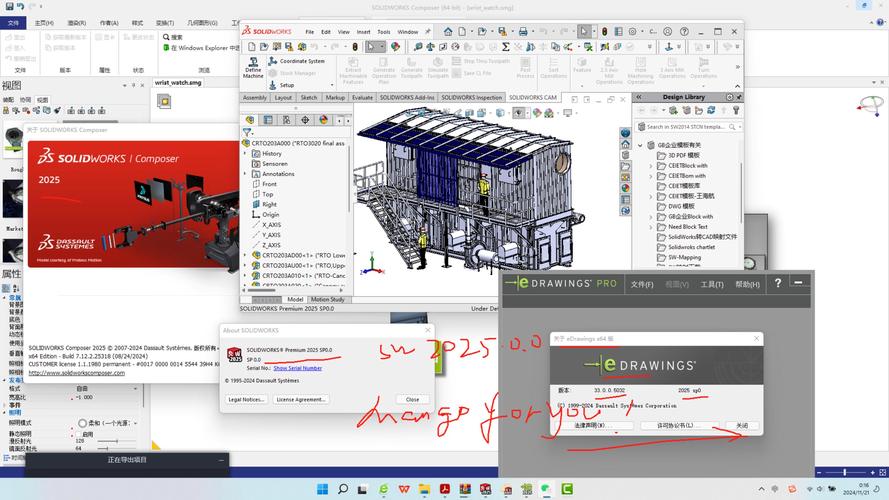
Task: Switch to the Evaluate ribbon tab
Action: (x=362, y=98)
